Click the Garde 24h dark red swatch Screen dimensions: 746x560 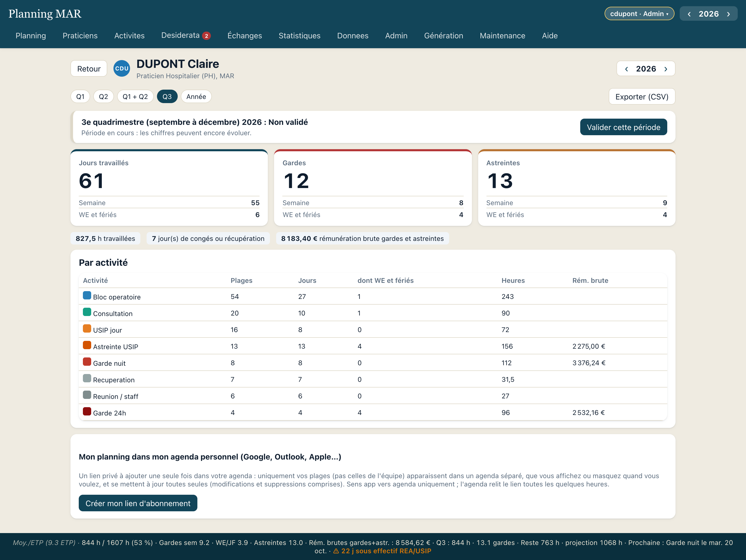pos(87,412)
